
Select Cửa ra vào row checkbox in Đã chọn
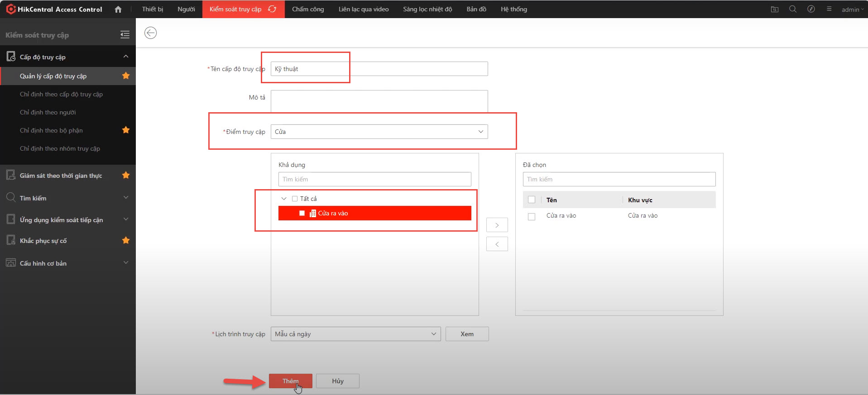[532, 216]
